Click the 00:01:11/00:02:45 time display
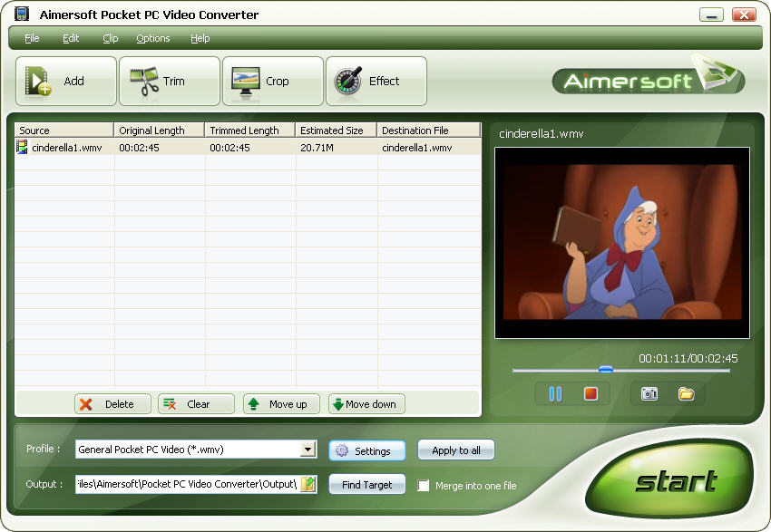Image resolution: width=771 pixels, height=532 pixels. [x=688, y=359]
